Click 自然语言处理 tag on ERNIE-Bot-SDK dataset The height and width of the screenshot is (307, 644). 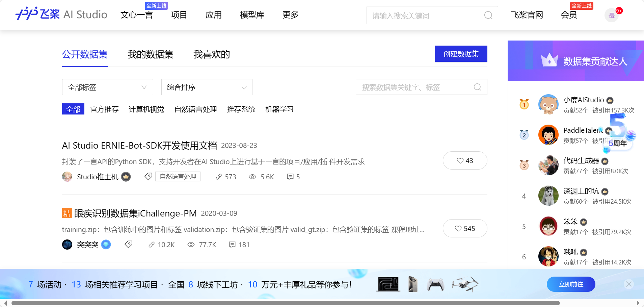178,177
